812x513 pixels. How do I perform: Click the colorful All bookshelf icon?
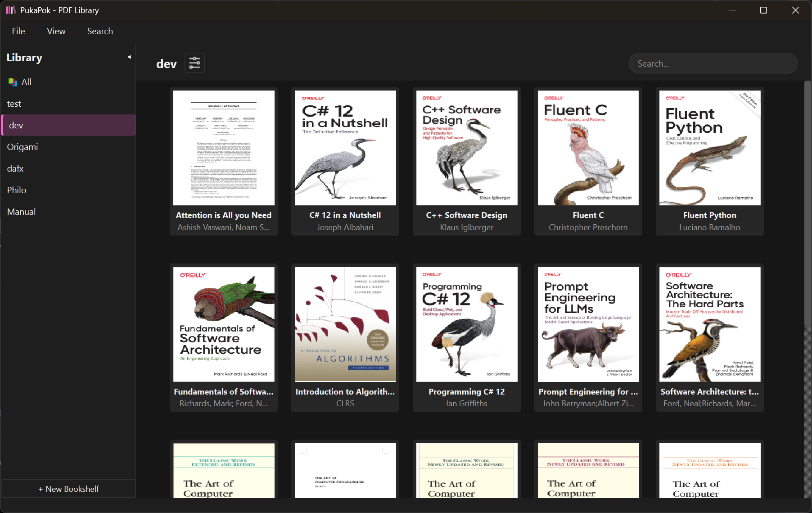(x=13, y=82)
